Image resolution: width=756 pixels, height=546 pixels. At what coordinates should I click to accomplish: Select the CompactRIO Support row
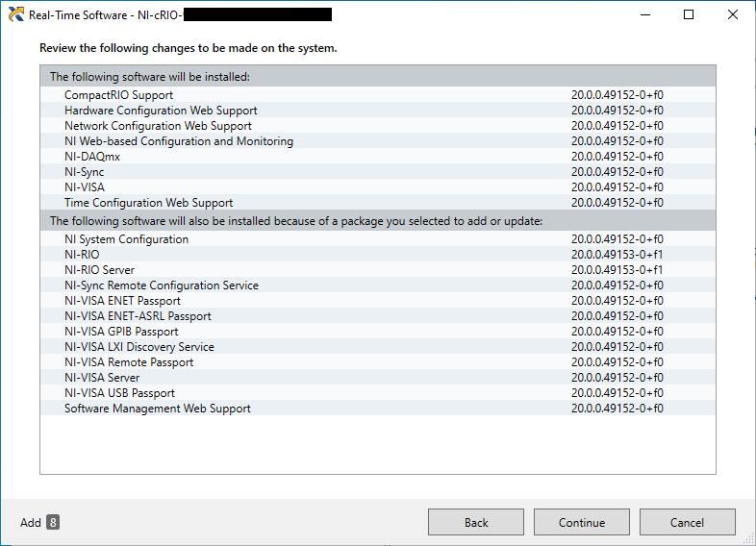[x=119, y=95]
